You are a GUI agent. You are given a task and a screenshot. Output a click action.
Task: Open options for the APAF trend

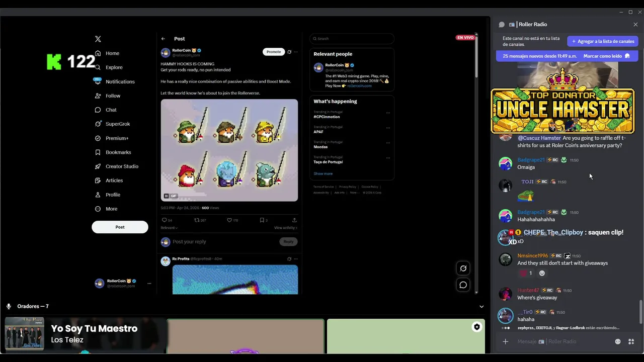click(388, 128)
